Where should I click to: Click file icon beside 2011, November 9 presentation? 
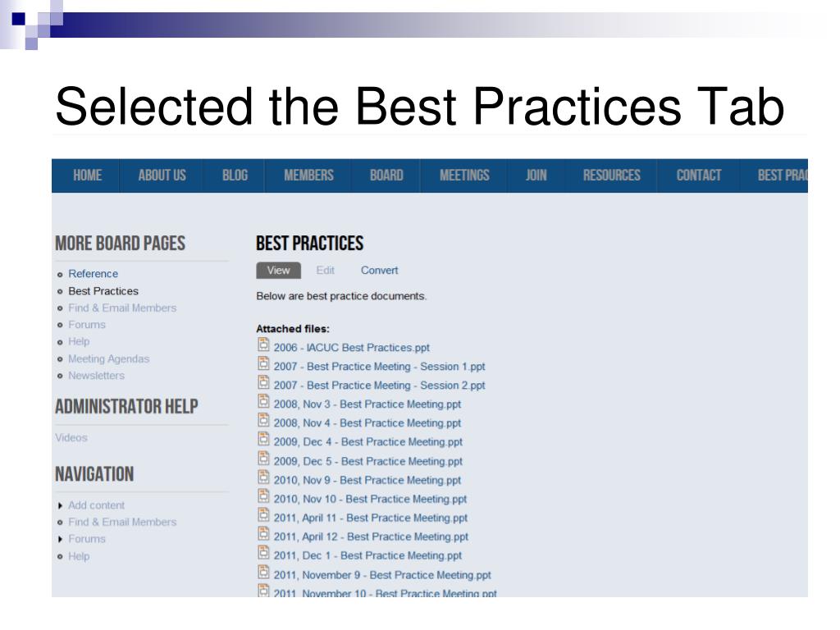pyautogui.click(x=263, y=572)
